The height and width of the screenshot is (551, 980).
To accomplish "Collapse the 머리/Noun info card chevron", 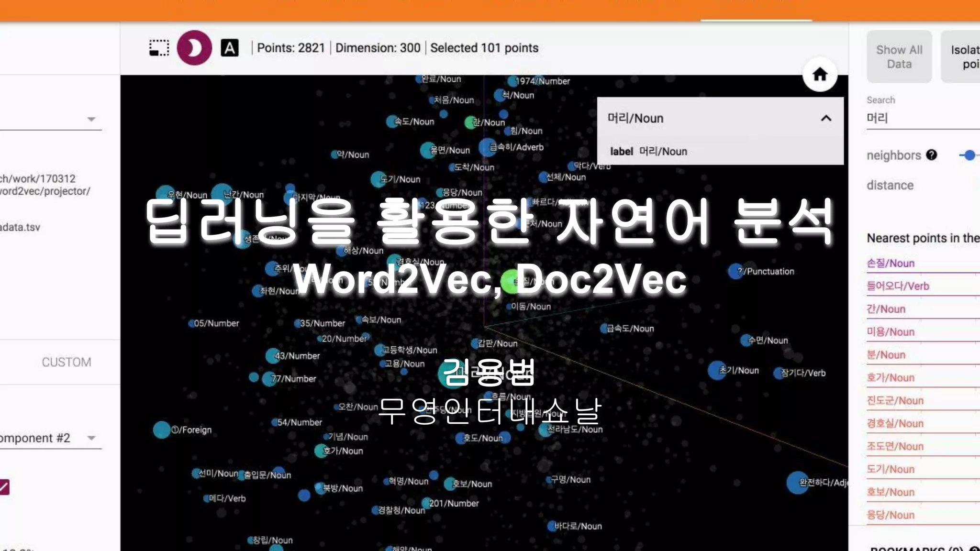I will tap(826, 118).
